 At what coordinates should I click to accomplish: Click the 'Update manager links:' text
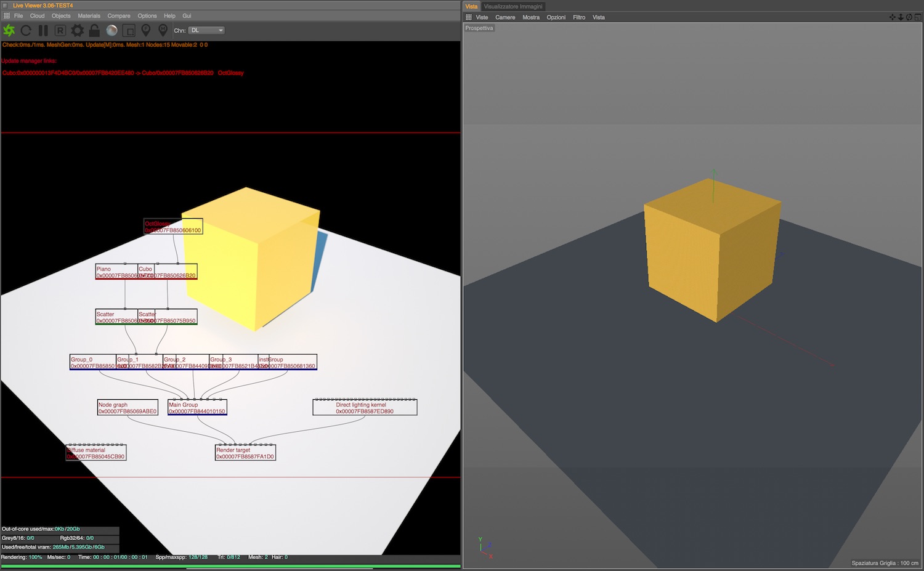pyautogui.click(x=29, y=61)
